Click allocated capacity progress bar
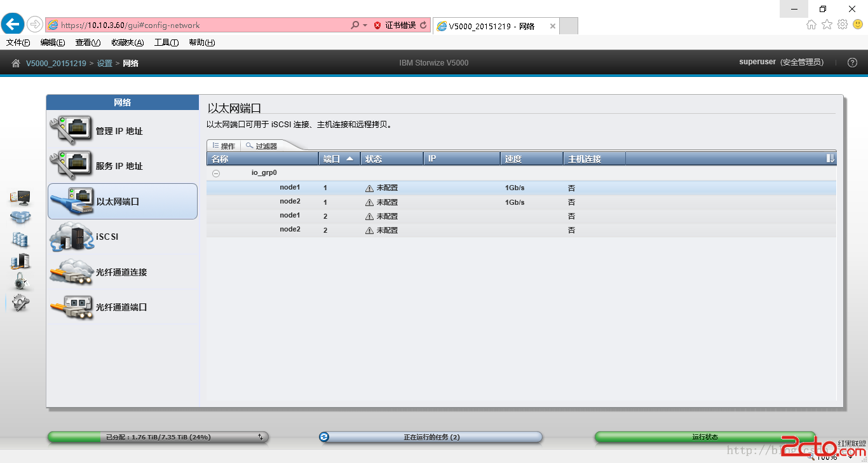This screenshot has width=868, height=463. click(x=158, y=437)
